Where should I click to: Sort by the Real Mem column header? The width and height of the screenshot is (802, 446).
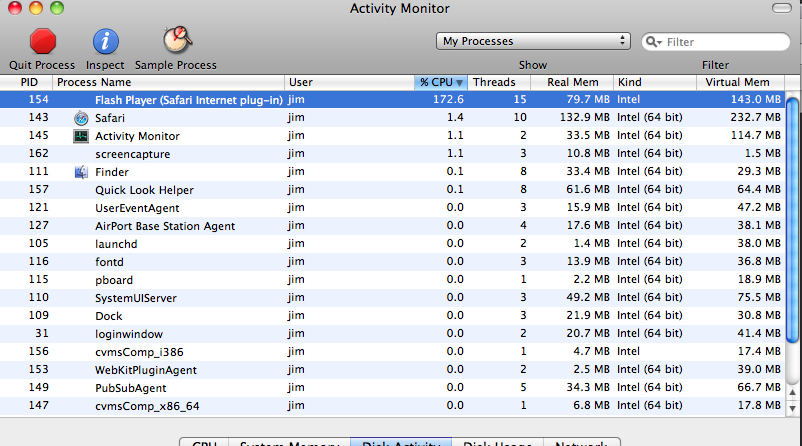click(x=572, y=82)
